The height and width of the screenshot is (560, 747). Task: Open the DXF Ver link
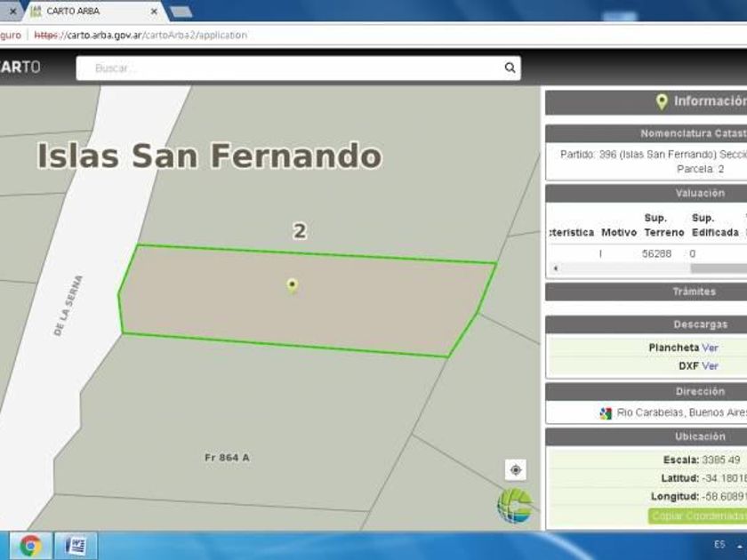coord(710,365)
